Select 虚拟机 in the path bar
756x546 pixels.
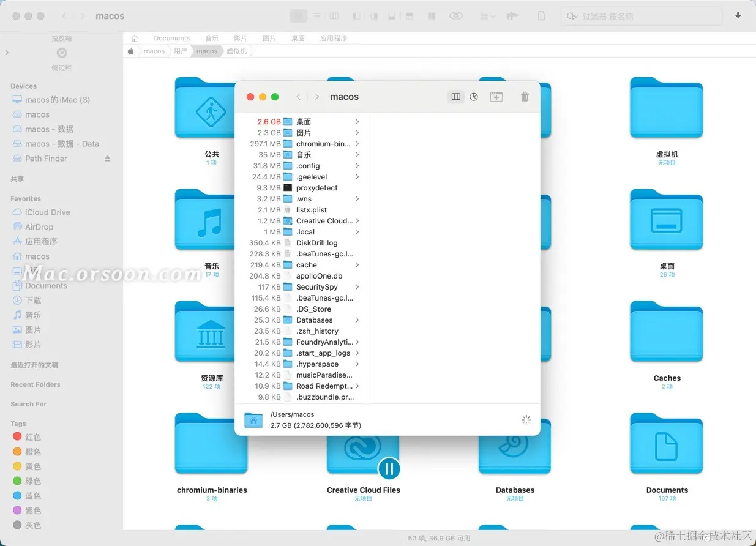click(237, 51)
